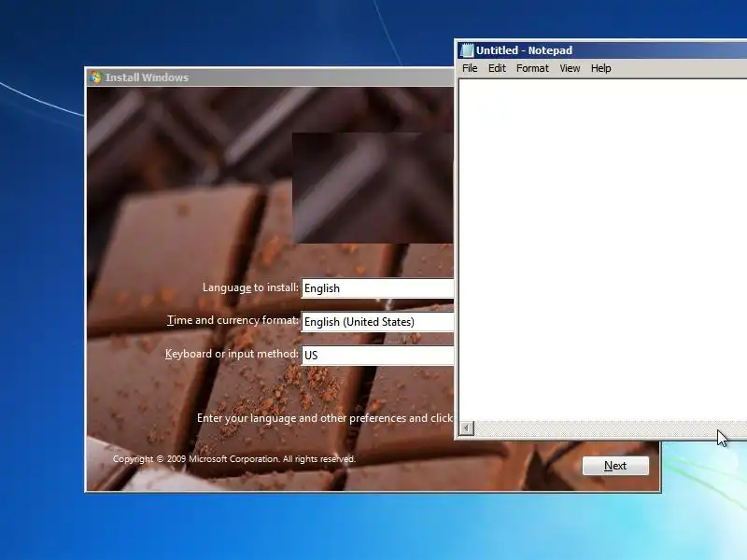Click the Notepad horizontal scrollbar track
Screen dimensions: 747x560
pyautogui.click(x=611, y=428)
